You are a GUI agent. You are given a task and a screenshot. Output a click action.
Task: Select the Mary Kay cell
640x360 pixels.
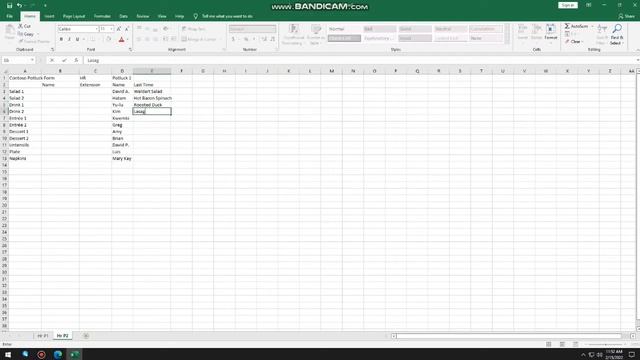click(x=122, y=158)
